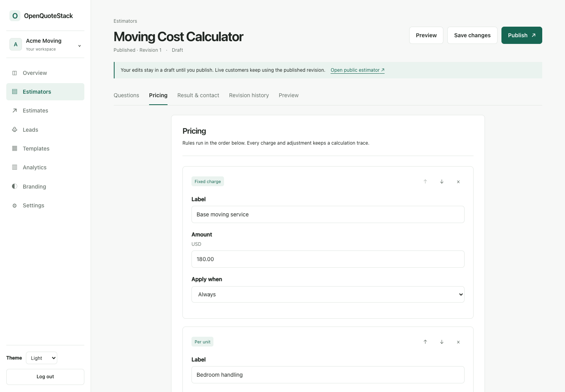Open the Theme dropdown set to Light
Image resolution: width=565 pixels, height=392 pixels.
(42, 358)
